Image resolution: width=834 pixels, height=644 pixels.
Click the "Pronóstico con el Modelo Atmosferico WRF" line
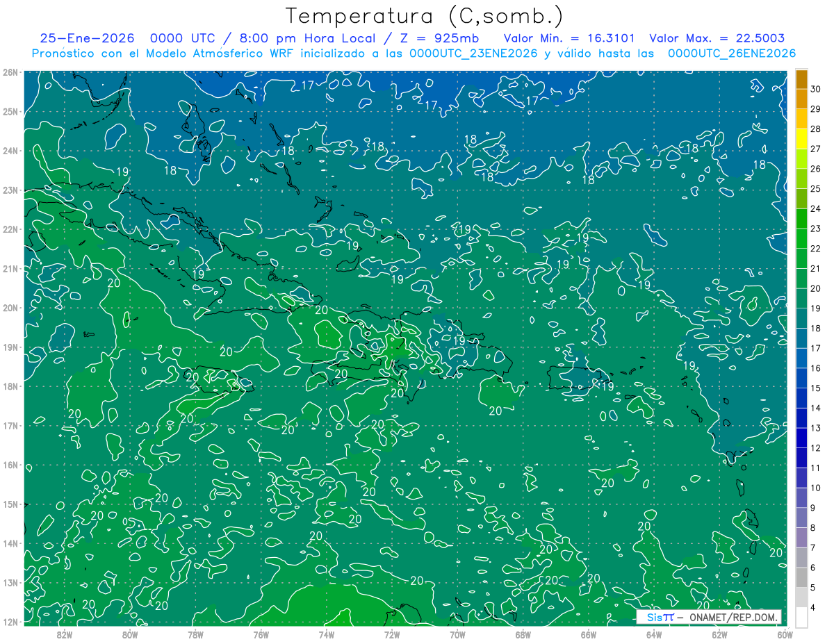coord(164,53)
